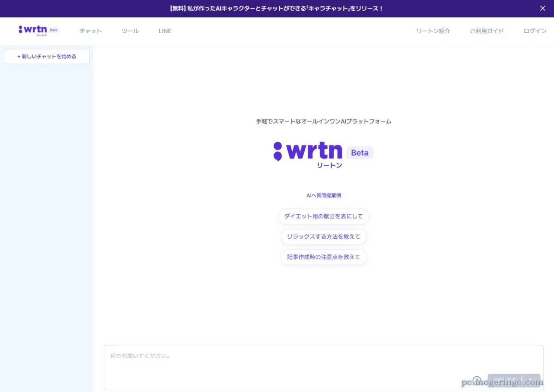Screen dimensions: 554x392
Task: Click the 手軽でスマートなオールインワンAIプラットフォーム tagline
Action: [324, 121]
